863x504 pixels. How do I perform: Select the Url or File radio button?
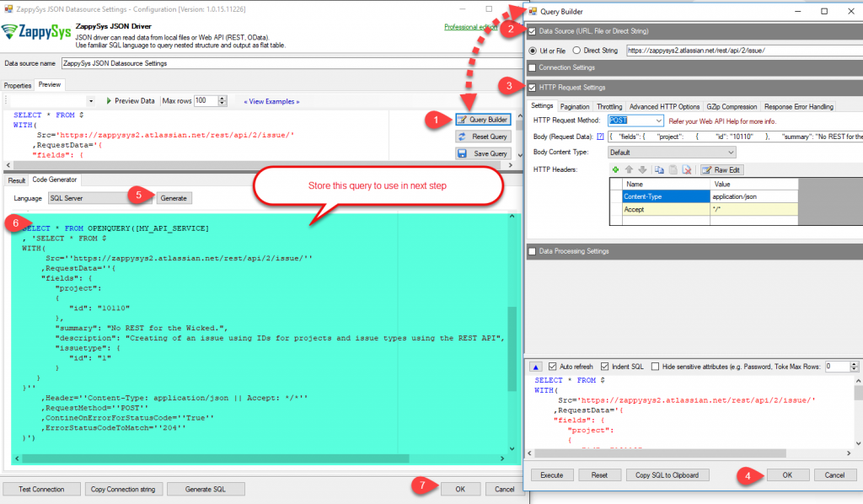pos(533,51)
